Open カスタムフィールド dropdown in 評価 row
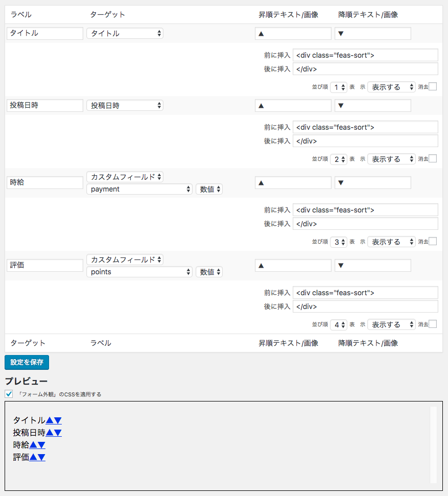Screen dimensions: 448x496 [x=125, y=259]
